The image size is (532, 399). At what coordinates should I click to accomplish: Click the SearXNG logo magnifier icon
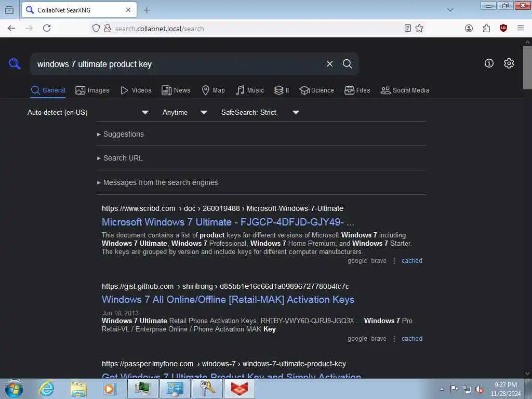tap(15, 64)
